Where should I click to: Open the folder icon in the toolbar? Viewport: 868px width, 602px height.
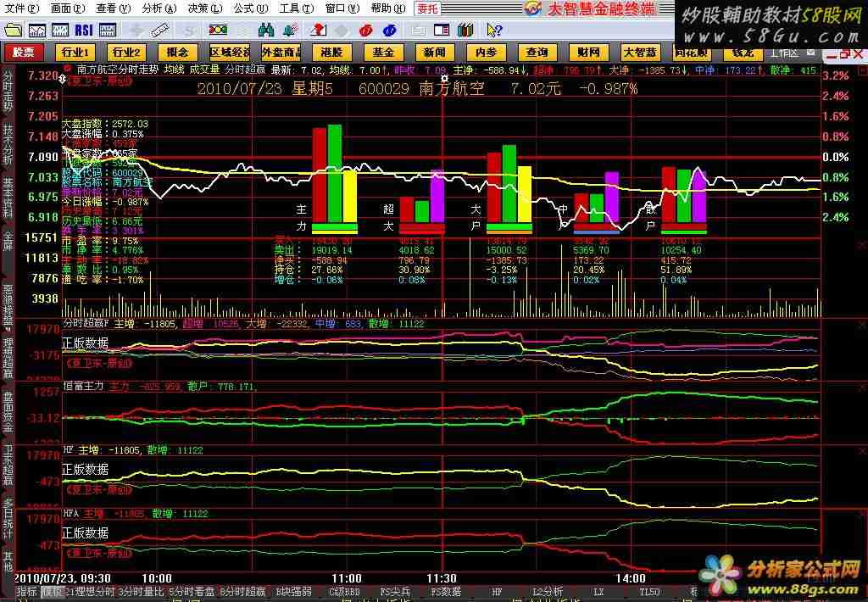tap(13, 30)
